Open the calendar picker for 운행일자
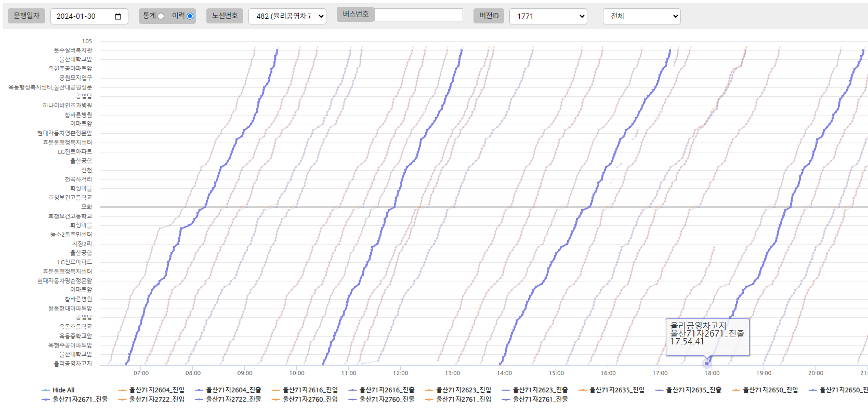This screenshot has height=411, width=868. point(118,17)
